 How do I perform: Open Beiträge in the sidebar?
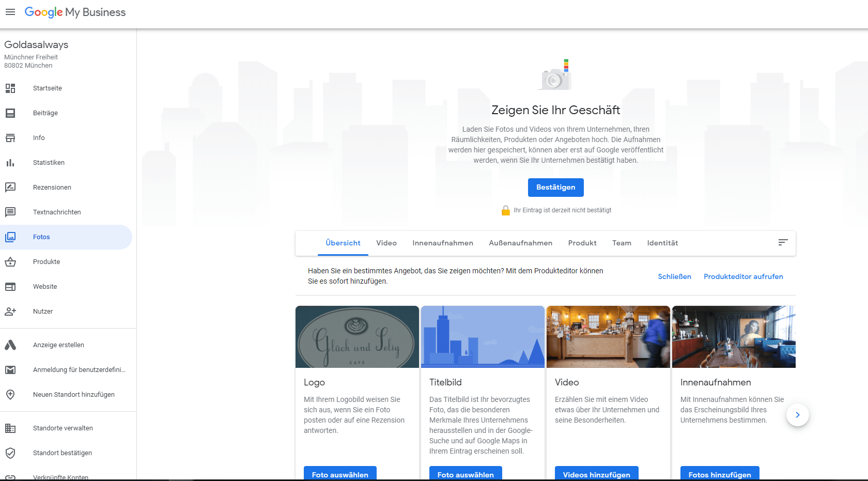[x=66, y=113]
